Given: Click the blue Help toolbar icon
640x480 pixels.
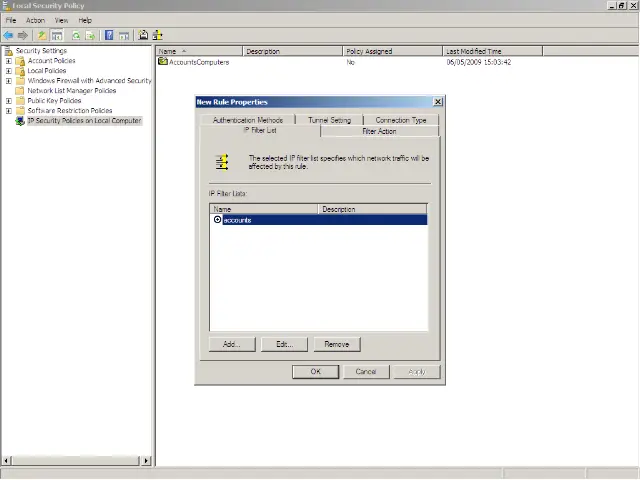Looking at the screenshot, I should pyautogui.click(x=109, y=35).
